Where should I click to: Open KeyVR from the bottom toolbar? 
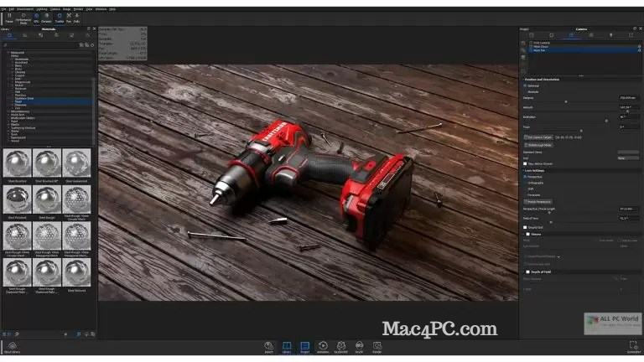coord(359,347)
